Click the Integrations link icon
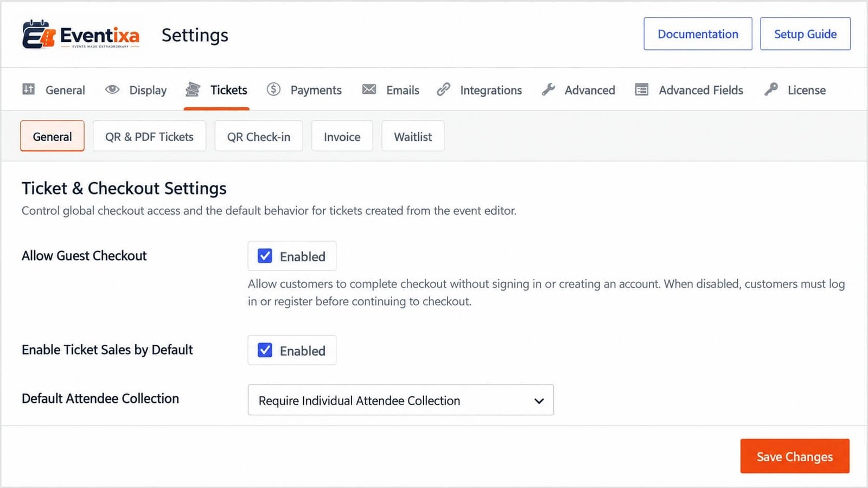The height and width of the screenshot is (488, 868). coord(444,89)
